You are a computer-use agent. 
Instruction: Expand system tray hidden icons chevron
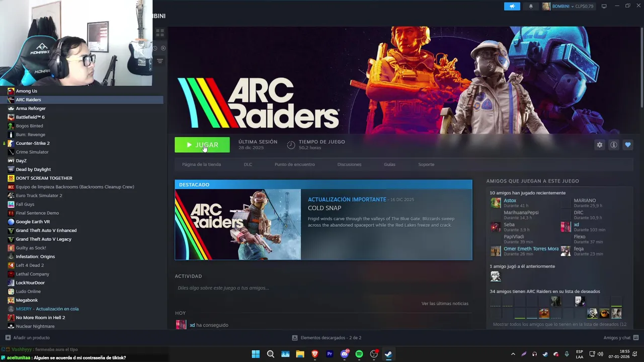coord(513,354)
